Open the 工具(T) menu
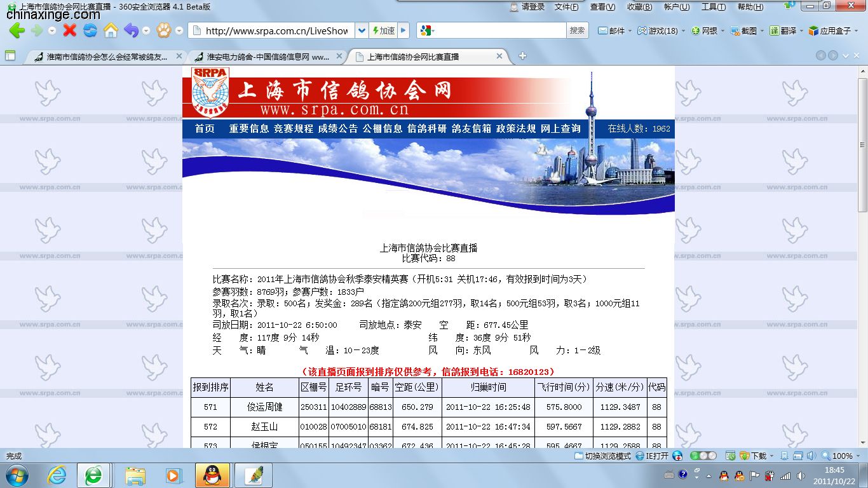The width and height of the screenshot is (868, 488). [x=713, y=7]
